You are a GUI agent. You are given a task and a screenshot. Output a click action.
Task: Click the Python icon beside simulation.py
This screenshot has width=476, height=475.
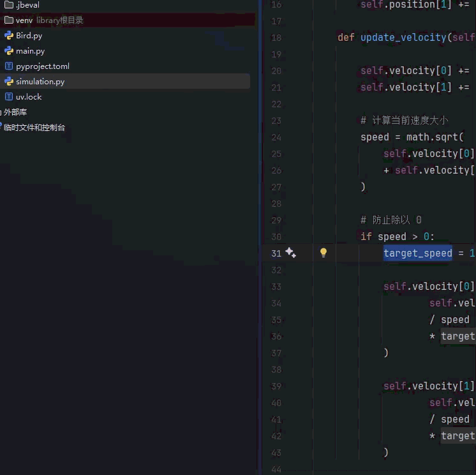[9, 81]
